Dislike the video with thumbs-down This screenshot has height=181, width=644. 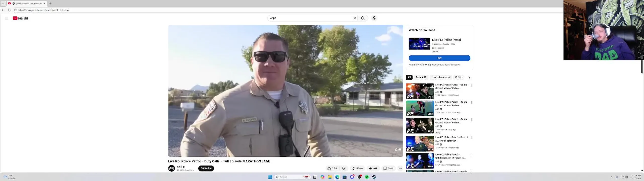point(344,168)
